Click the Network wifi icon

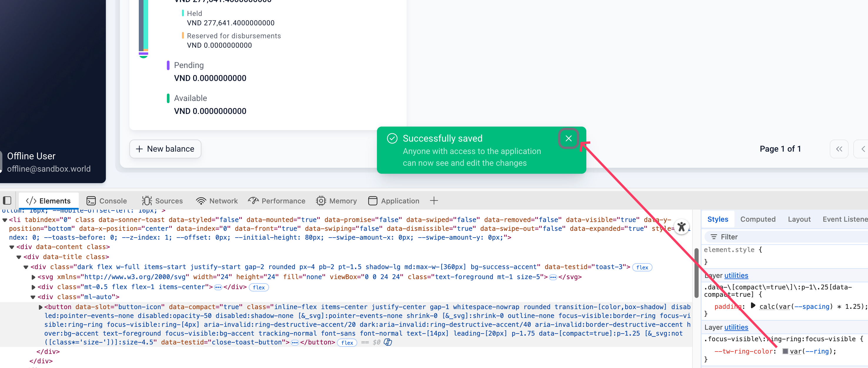[201, 201]
